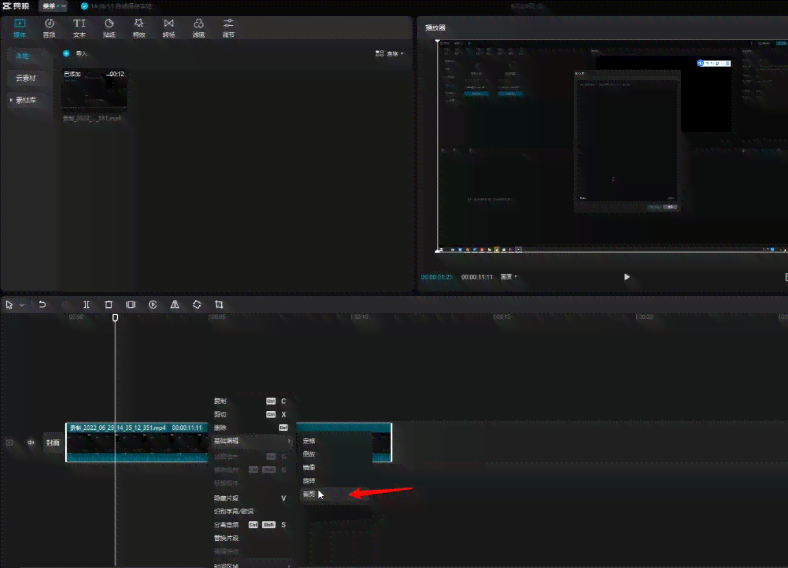Click the Crop toolbar icon

[219, 305]
